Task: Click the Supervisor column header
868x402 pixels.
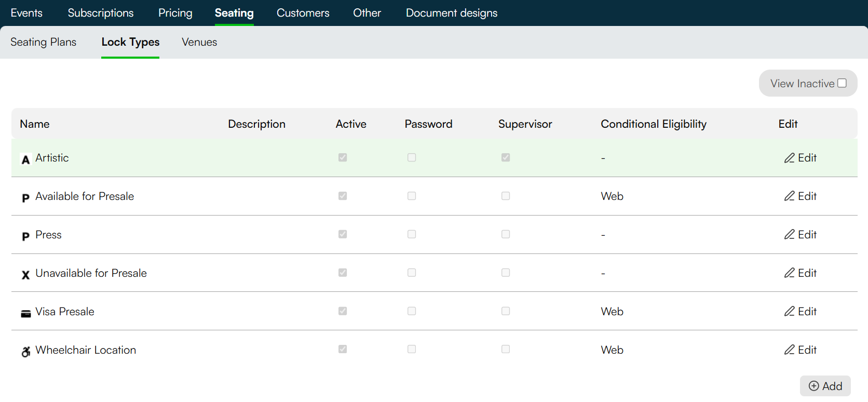Action: coord(525,124)
